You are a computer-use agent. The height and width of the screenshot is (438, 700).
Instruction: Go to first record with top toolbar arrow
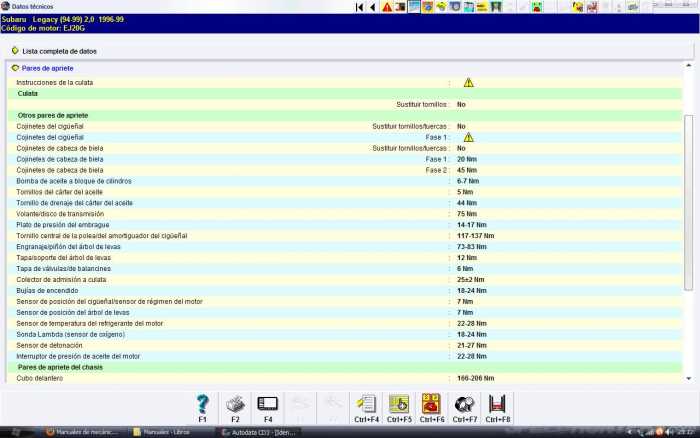pyautogui.click(x=360, y=7)
